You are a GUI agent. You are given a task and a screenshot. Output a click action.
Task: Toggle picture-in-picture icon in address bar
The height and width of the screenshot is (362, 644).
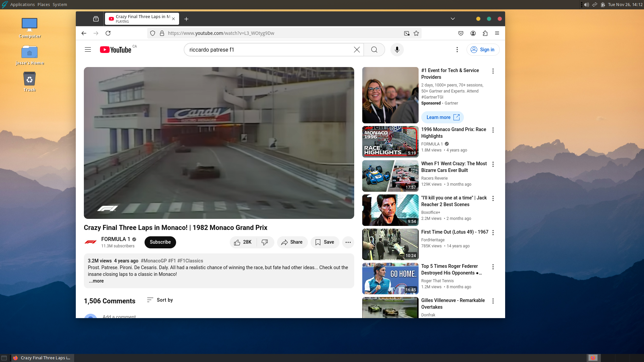(407, 33)
